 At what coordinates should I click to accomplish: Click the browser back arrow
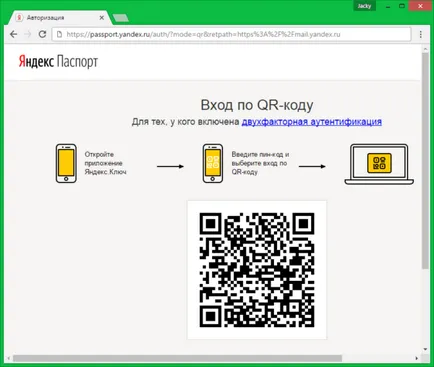13,34
